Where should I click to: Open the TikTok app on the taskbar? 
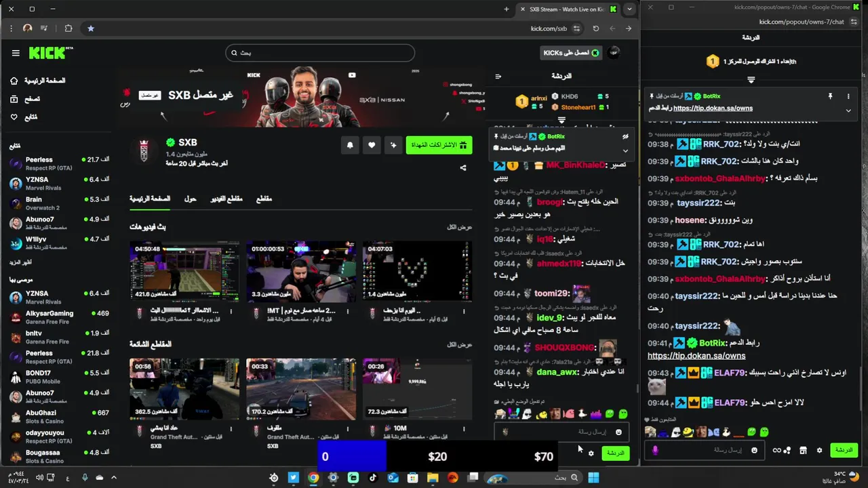click(x=373, y=478)
